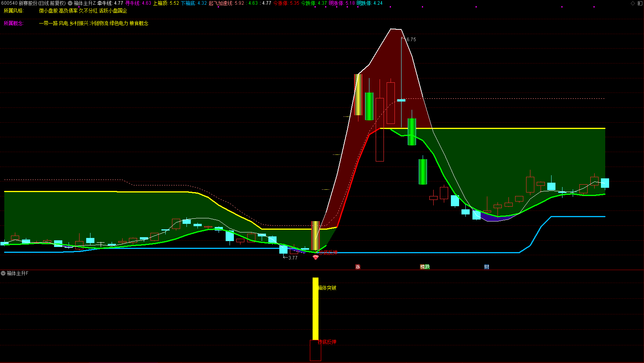Click the 跌 event marker
644x363 pixels.
tap(427, 267)
